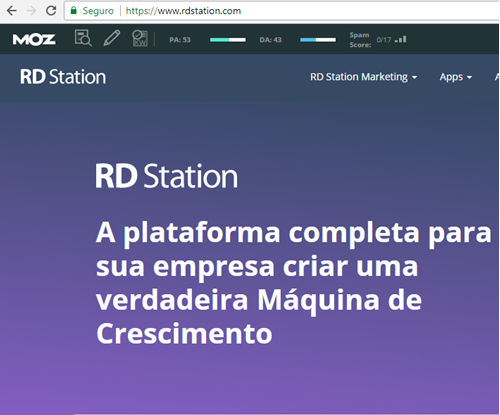This screenshot has width=500, height=415.
Task: Click the green secure padlock icon
Action: (74, 10)
